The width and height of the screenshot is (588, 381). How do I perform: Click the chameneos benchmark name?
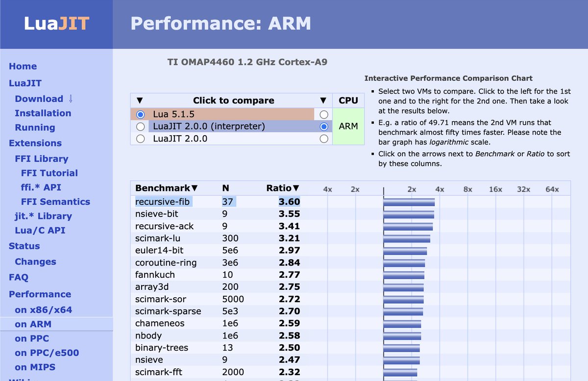(159, 323)
